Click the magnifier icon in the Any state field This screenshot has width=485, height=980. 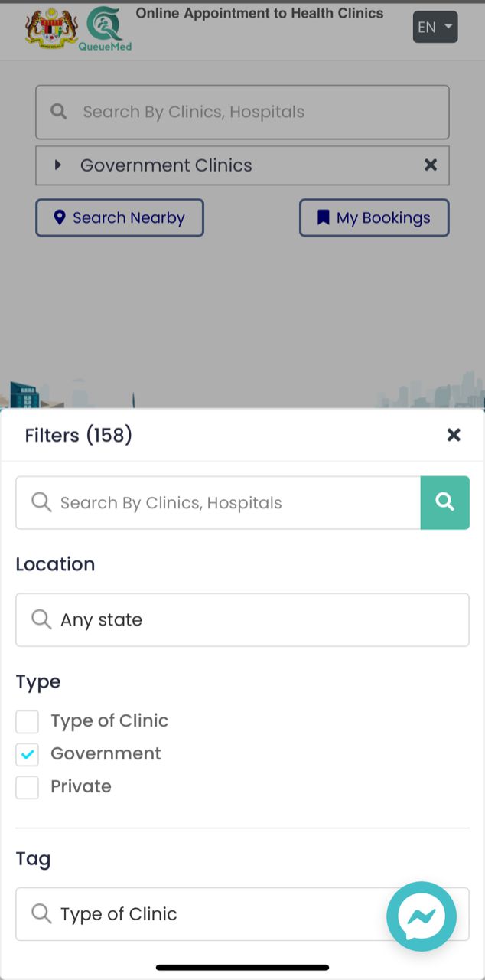click(x=41, y=619)
